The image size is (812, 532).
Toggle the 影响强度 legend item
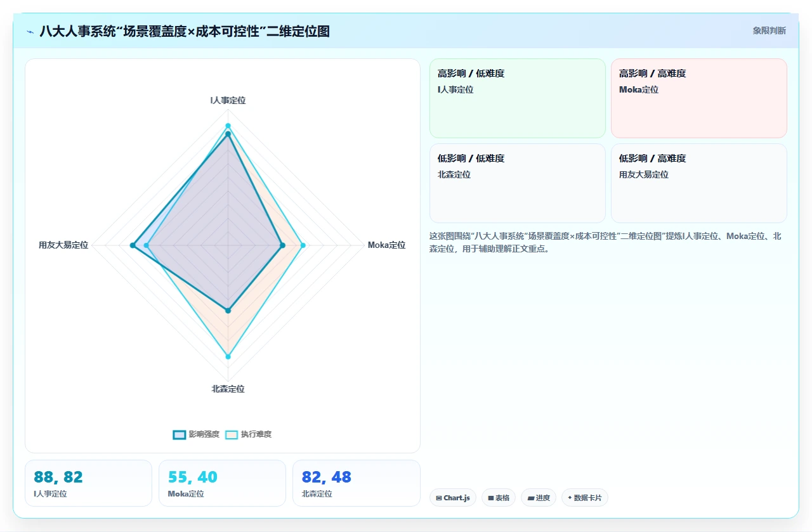196,434
